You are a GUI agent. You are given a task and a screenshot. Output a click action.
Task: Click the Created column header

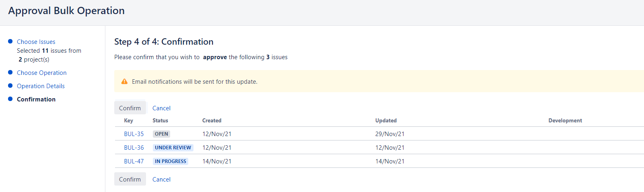pyautogui.click(x=212, y=120)
